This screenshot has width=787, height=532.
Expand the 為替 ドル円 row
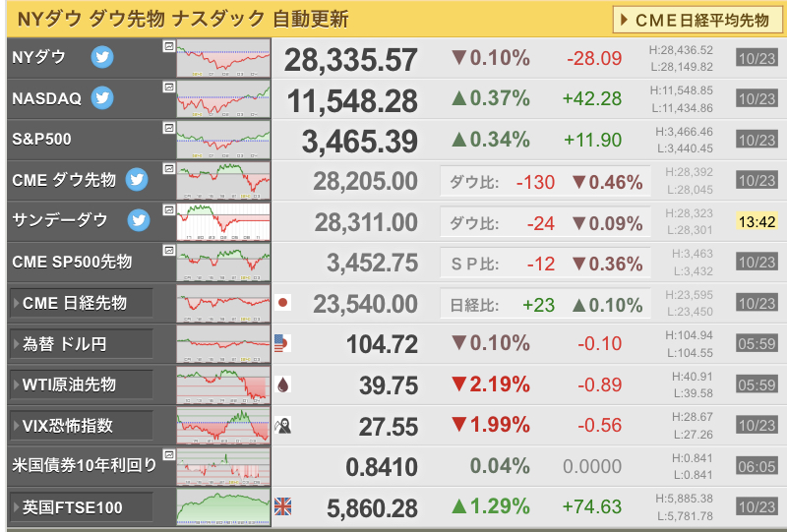click(x=81, y=344)
